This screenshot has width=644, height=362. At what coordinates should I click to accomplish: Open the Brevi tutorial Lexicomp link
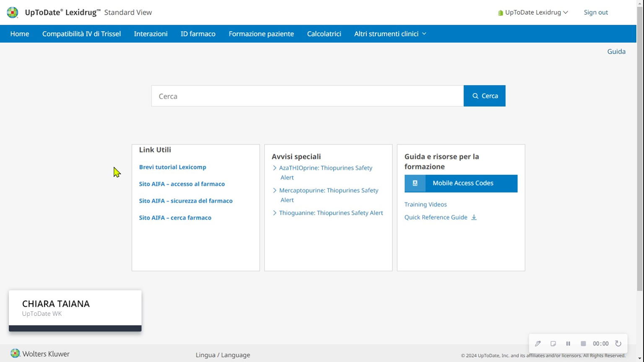172,167
